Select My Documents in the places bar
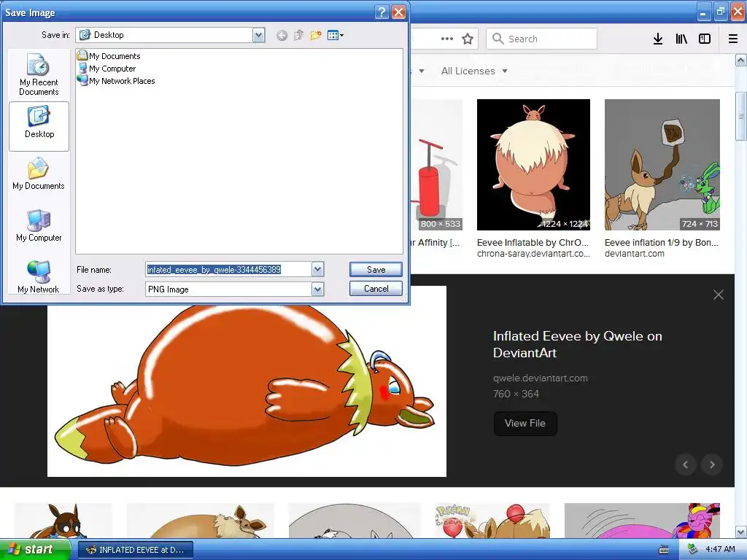The width and height of the screenshot is (747, 560). click(x=39, y=174)
